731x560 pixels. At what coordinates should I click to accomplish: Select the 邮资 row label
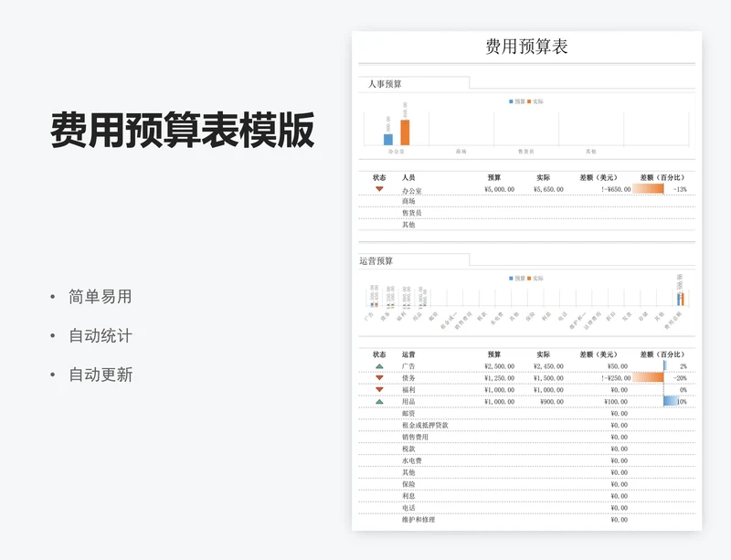pos(408,414)
